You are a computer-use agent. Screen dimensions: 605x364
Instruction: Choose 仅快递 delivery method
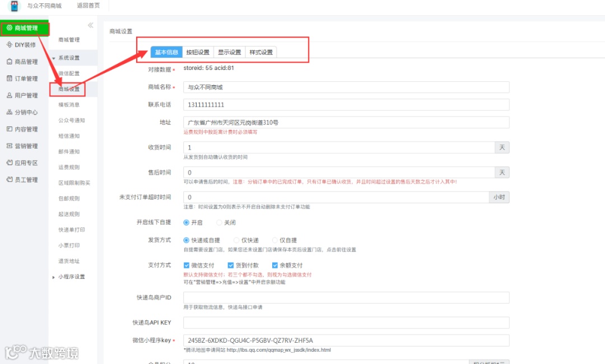(x=236, y=240)
